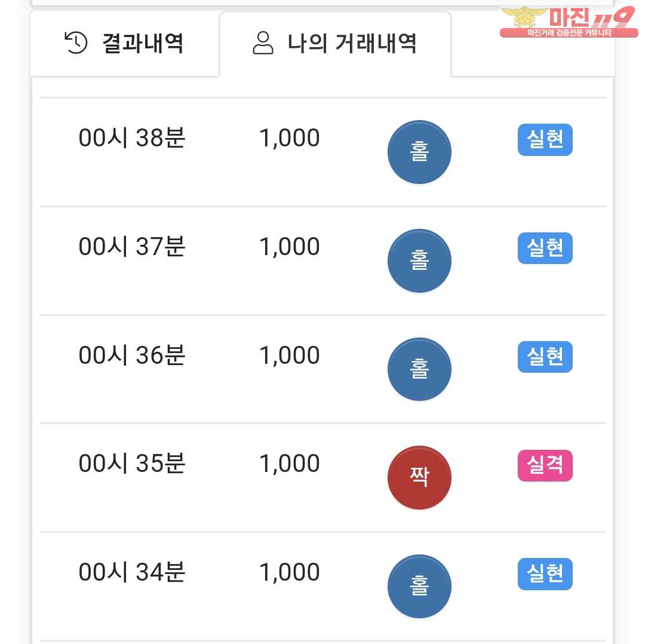Click the 1,000 amount at 00시 37분

(290, 247)
